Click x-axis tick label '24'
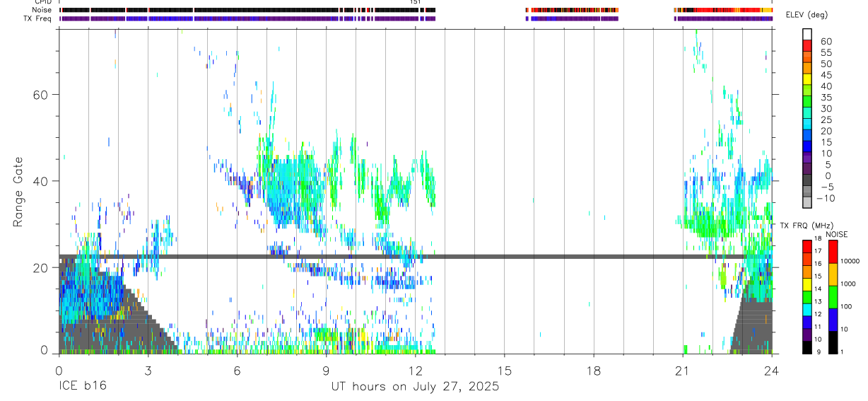Viewport: 868px width, 401px height. point(771,371)
